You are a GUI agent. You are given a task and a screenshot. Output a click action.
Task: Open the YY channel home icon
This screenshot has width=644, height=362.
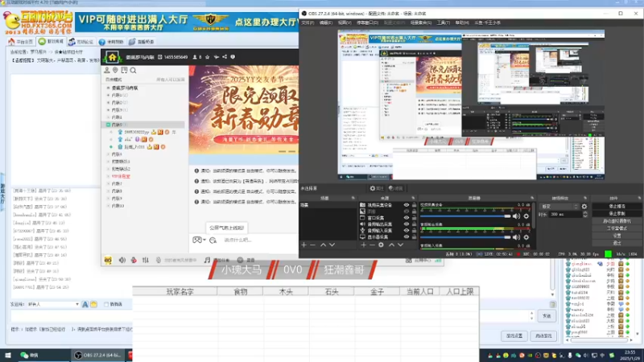coord(112,57)
